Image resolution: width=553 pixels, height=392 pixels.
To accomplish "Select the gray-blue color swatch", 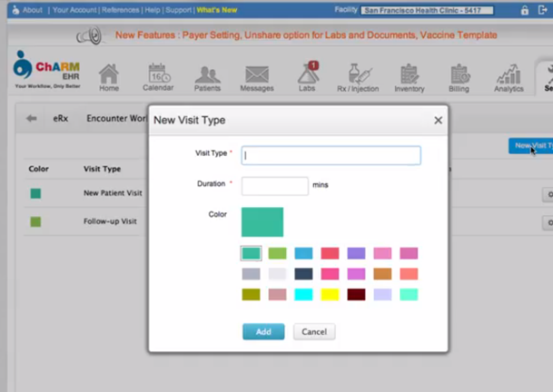I will 252,274.
